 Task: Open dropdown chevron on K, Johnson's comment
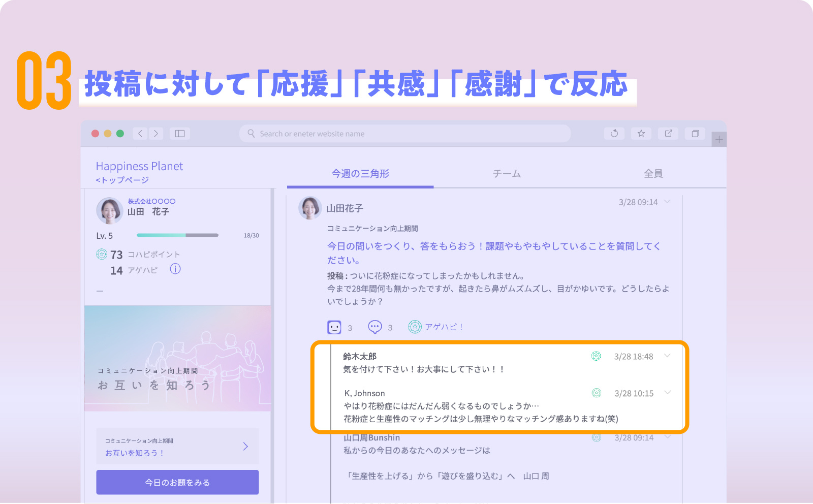tap(668, 392)
